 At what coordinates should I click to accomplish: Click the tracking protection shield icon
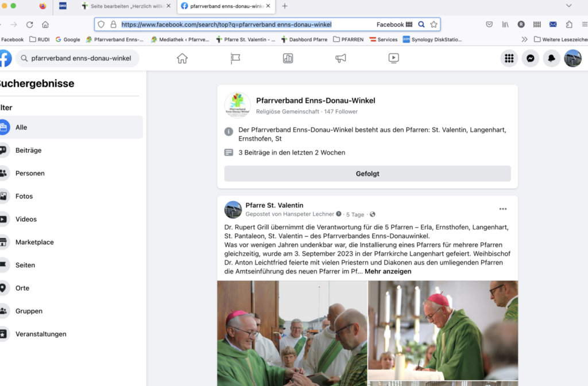pyautogui.click(x=101, y=24)
